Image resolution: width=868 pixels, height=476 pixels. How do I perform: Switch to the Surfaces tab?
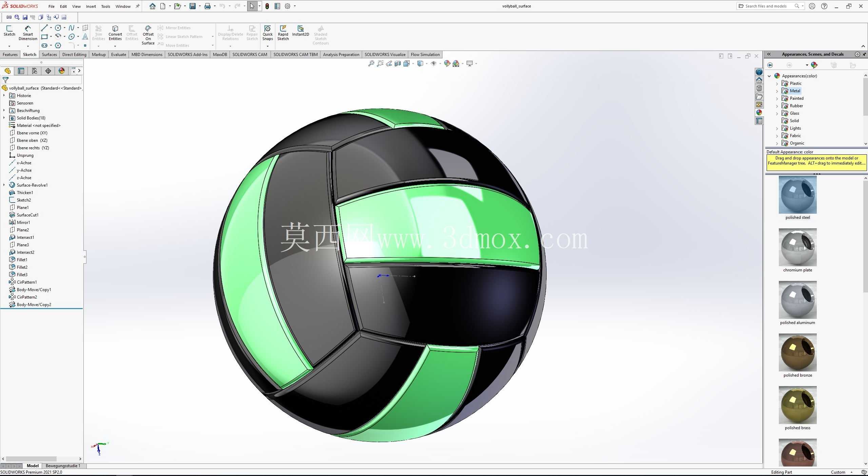coord(49,54)
